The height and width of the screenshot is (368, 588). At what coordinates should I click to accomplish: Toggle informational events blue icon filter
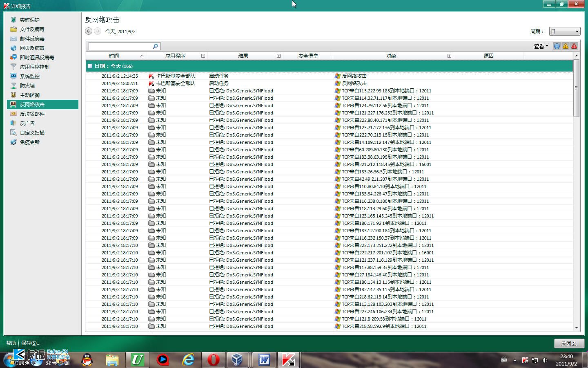click(x=557, y=46)
